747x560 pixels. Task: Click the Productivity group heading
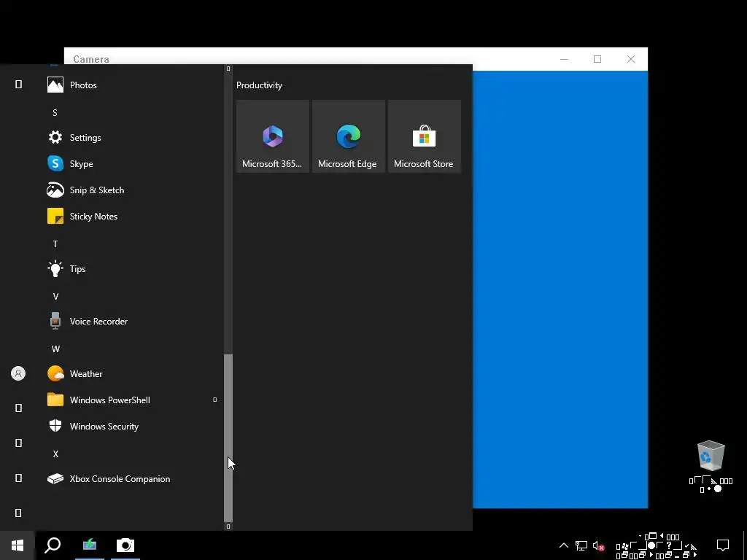tap(259, 85)
